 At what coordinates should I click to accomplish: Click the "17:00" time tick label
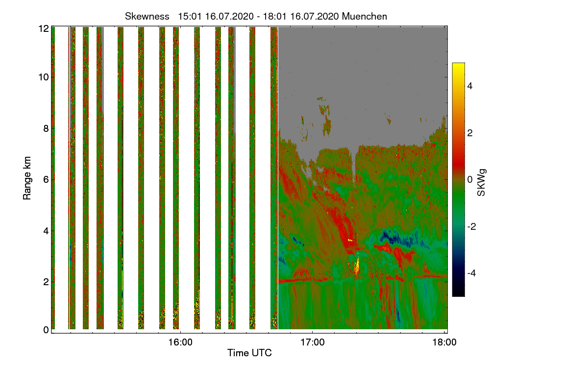coord(313,343)
